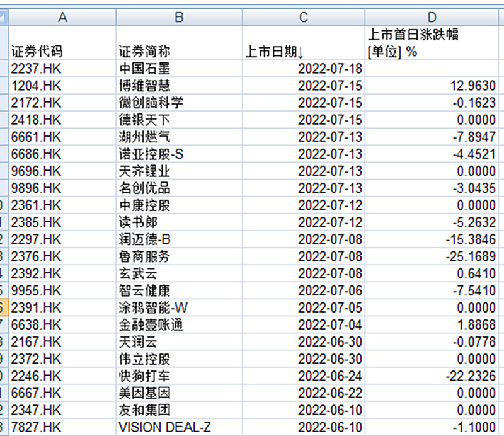Click the 快狗打车 cell
Image resolution: width=504 pixels, height=436 pixels.
[179, 376]
